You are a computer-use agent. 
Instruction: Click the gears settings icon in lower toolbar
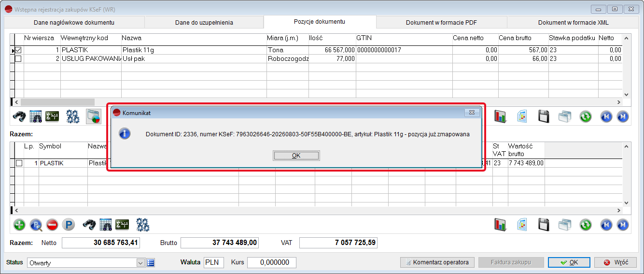pos(142,225)
